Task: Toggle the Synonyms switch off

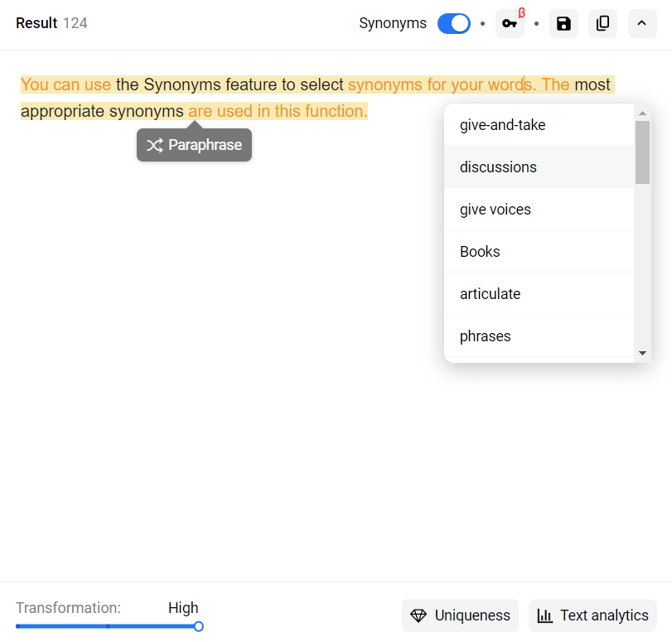Action: tap(453, 23)
